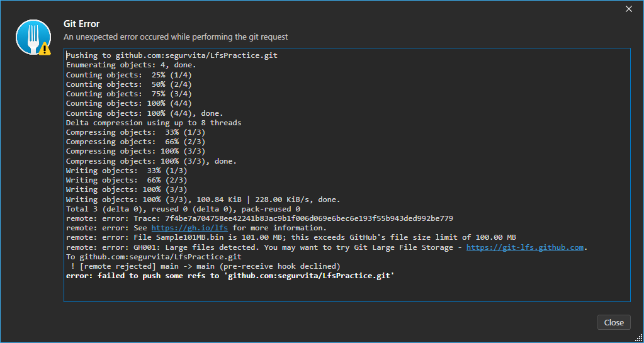Click the "Enumerating objects: 4, done." line
The height and width of the screenshot is (343, 644).
131,65
